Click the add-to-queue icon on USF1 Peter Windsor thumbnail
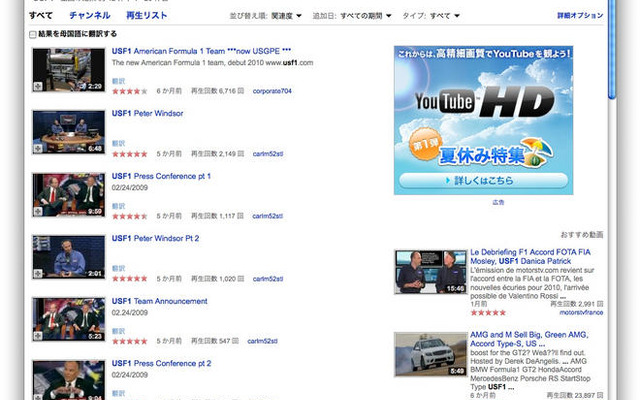 [x=38, y=149]
